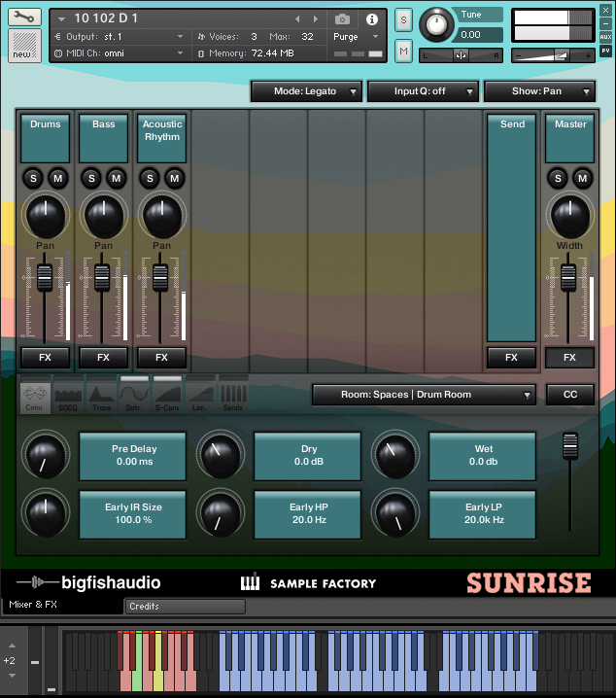Click the Tune knob in the header
The height and width of the screenshot is (698, 616).
tap(436, 25)
